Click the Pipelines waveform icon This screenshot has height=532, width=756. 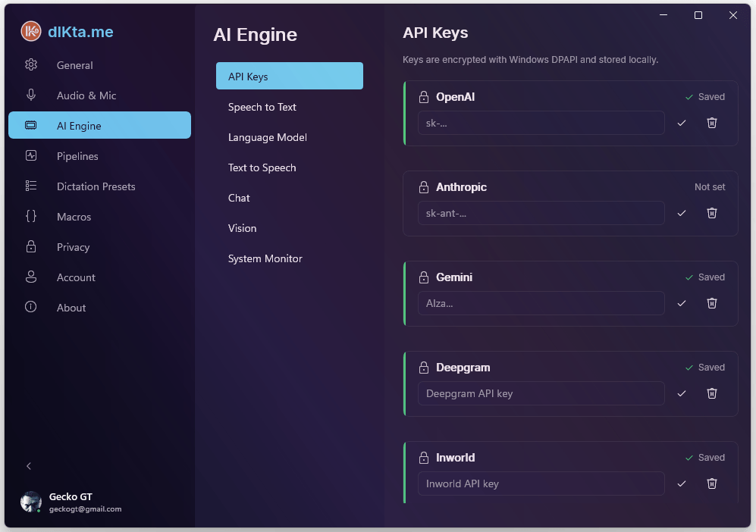31,155
